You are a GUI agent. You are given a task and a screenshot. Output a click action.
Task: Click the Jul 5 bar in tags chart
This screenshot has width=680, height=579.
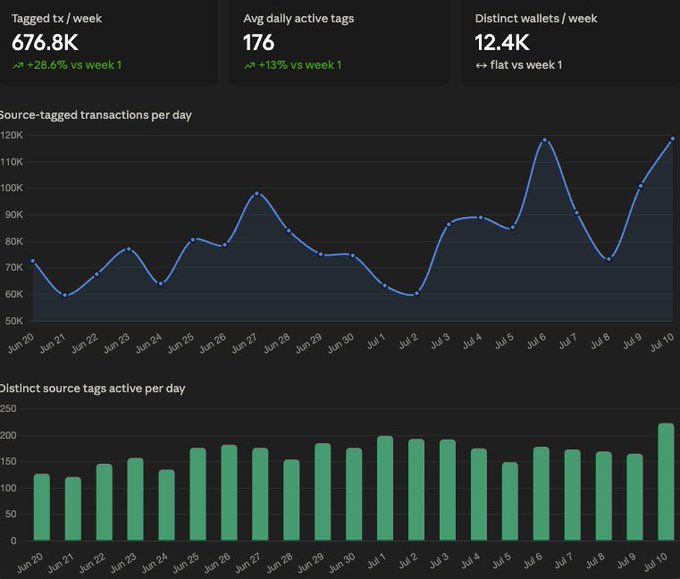pos(510,501)
